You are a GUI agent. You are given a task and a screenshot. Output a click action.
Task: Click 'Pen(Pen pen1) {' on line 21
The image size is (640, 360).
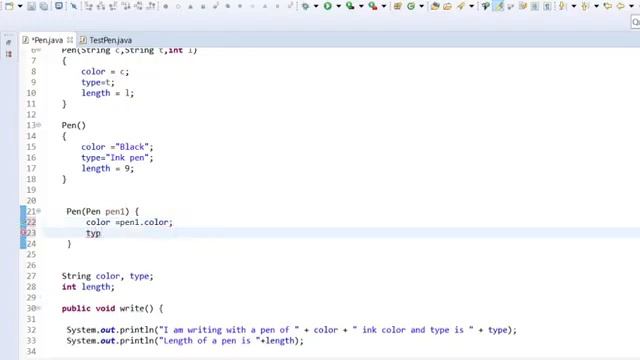tap(102, 211)
